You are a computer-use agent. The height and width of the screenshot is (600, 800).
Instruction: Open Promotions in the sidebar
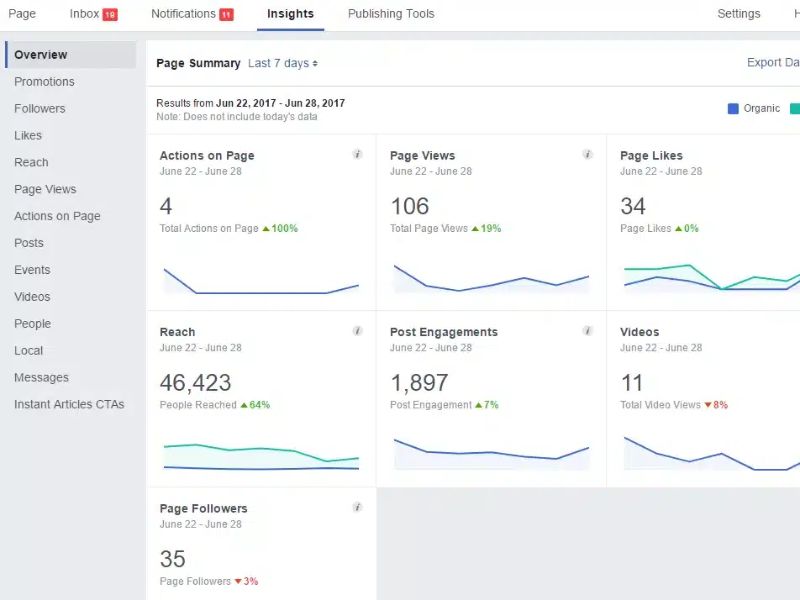click(x=44, y=82)
